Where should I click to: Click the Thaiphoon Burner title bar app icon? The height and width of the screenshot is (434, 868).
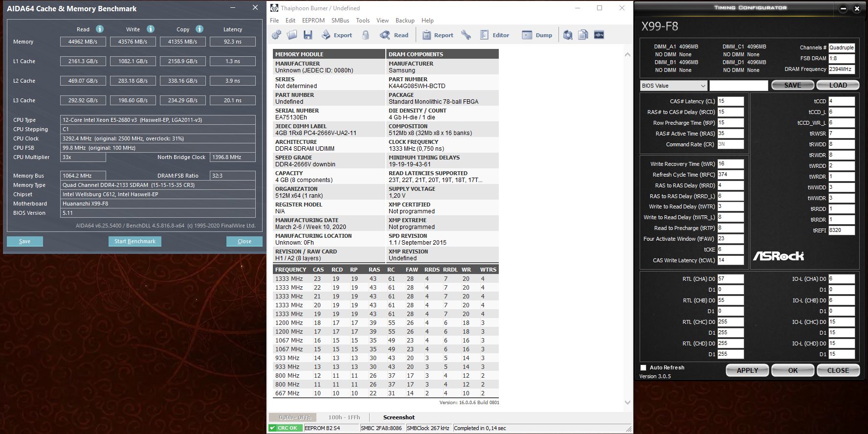click(274, 8)
